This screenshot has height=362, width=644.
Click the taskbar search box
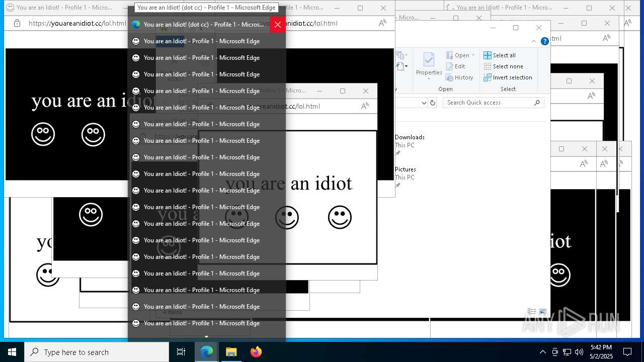(97, 352)
